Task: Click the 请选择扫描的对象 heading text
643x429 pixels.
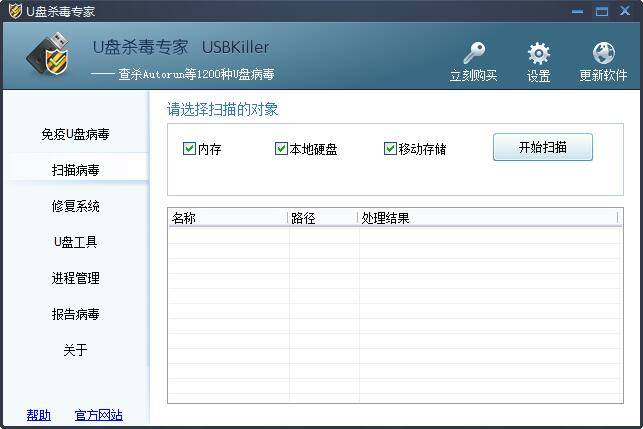Action: point(223,109)
